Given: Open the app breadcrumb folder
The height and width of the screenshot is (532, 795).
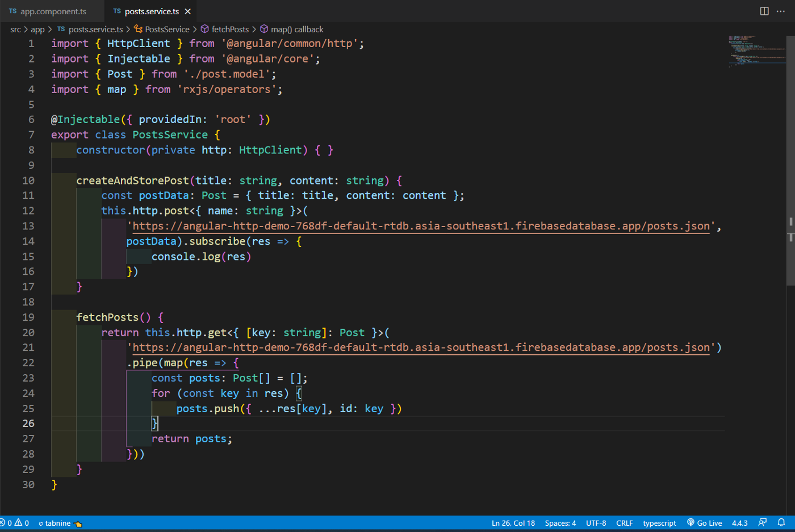Looking at the screenshot, I should click(x=37, y=30).
